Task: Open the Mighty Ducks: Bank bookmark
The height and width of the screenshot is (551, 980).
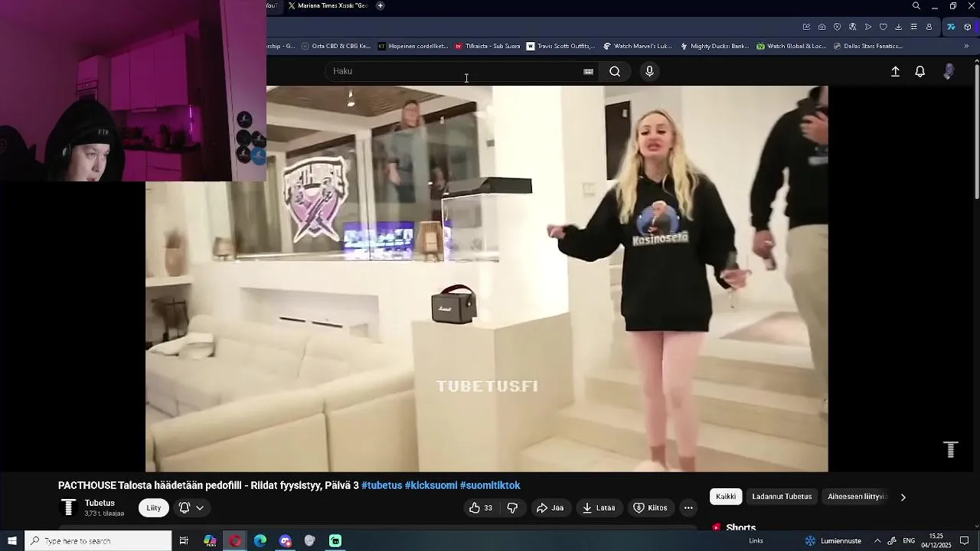Action: [x=714, y=46]
